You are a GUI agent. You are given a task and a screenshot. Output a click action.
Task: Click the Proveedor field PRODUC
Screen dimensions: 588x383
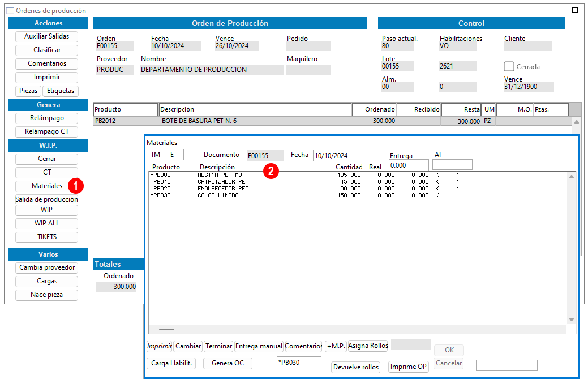tap(115, 70)
